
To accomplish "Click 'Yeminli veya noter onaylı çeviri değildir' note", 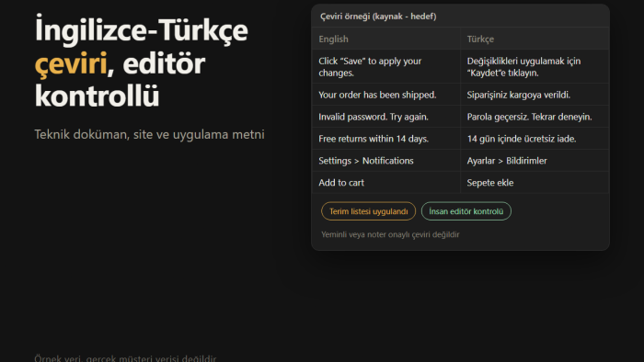I will (390, 234).
